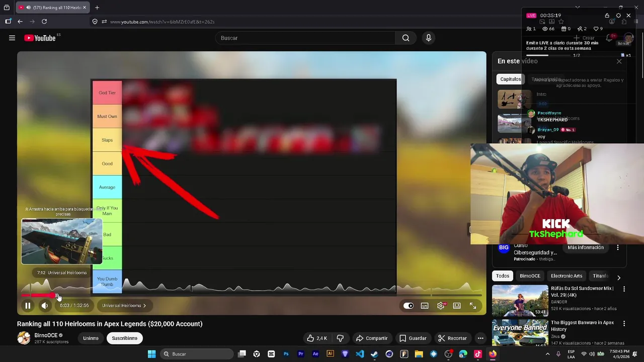Image resolution: width=644 pixels, height=362 pixels.
Task: Select the Capítulos tab in video panel
Action: 511,79
